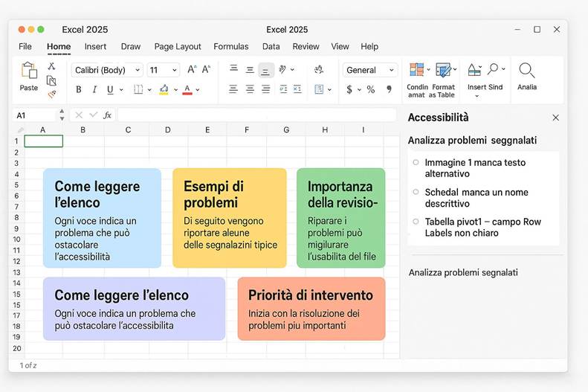Image resolution: width=588 pixels, height=392 pixels.
Task: Toggle Underline formatting
Action: pos(110,89)
